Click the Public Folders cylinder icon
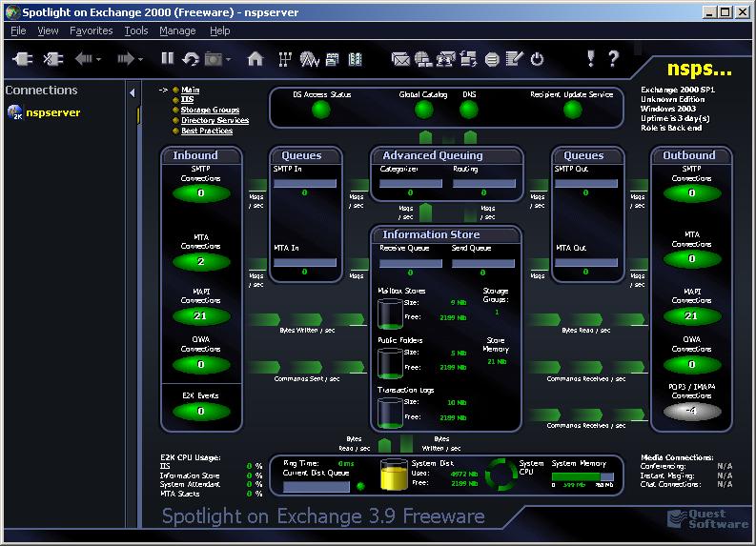The width and height of the screenshot is (756, 546). 390,364
